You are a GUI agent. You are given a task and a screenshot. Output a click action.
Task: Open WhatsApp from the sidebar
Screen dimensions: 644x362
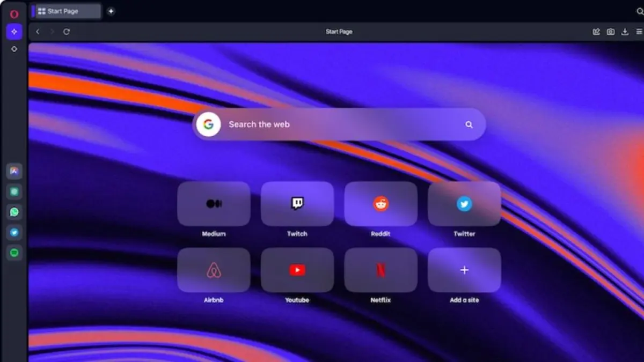click(14, 212)
